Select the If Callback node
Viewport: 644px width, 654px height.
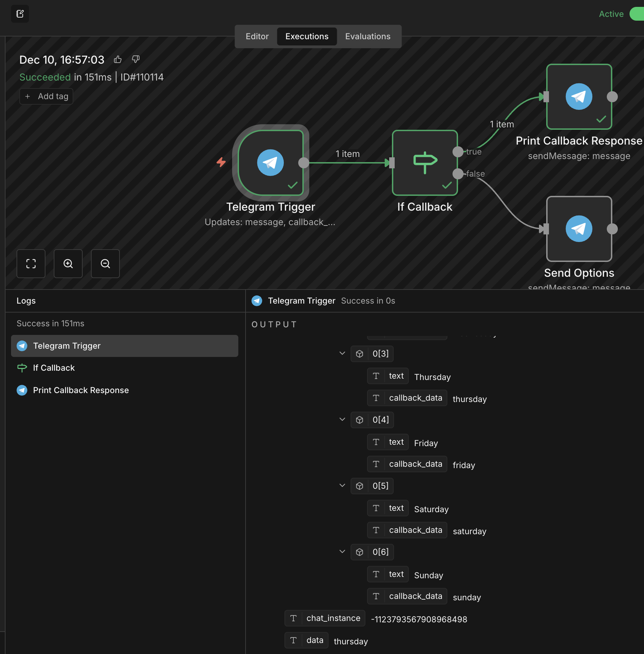click(x=425, y=163)
